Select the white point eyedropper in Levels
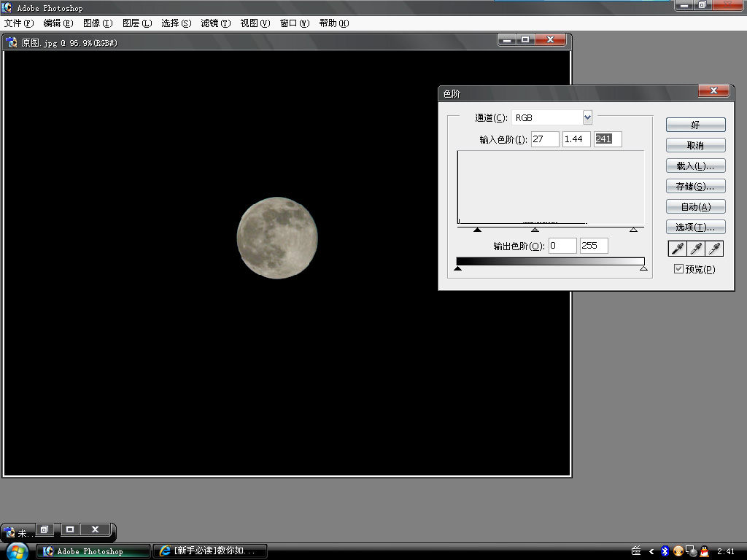 click(x=714, y=248)
